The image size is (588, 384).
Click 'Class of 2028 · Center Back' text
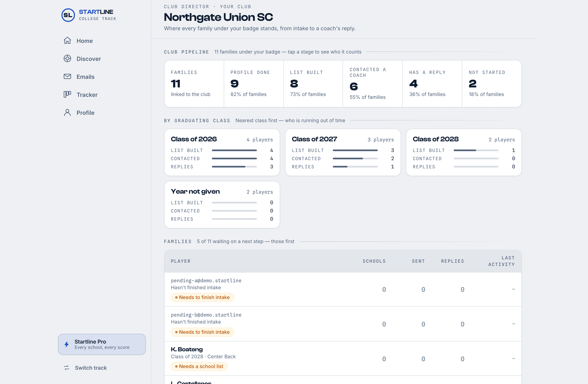click(x=203, y=357)
